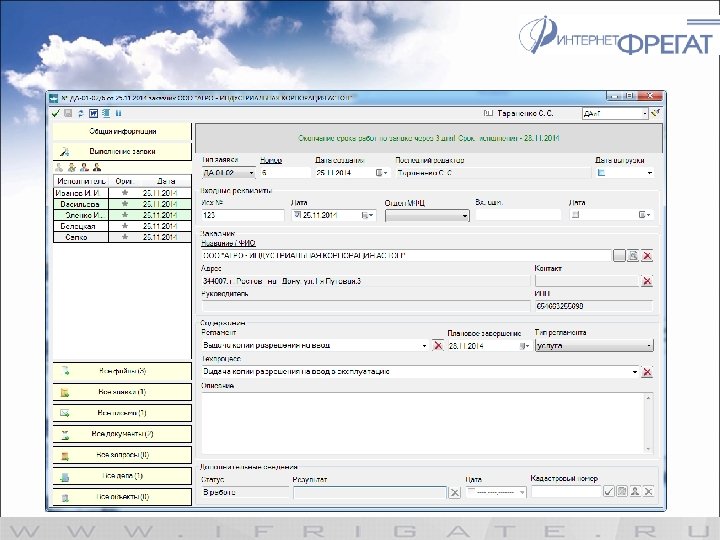Clear the Contact field with red X
The width and height of the screenshot is (720, 540).
647,281
